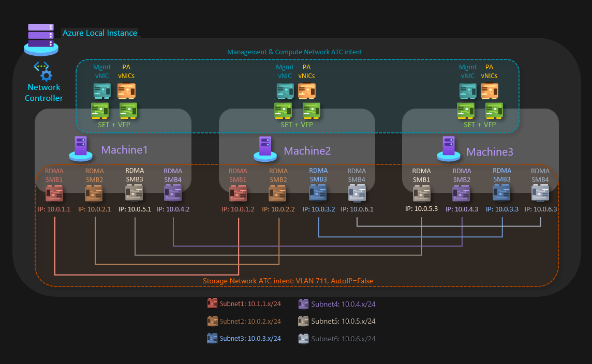Click Storage Network ATC intent VLAN 711 caption
This screenshot has width=592, height=364.
coord(288,281)
